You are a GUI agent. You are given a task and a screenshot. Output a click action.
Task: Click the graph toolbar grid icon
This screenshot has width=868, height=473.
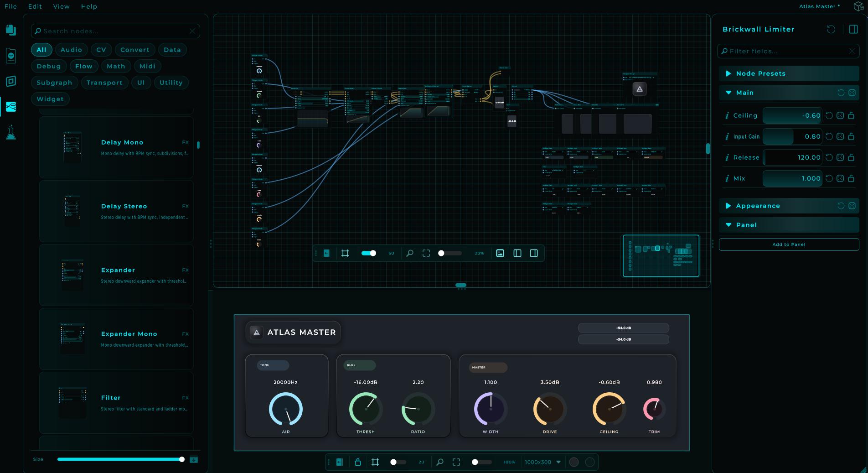(x=345, y=253)
